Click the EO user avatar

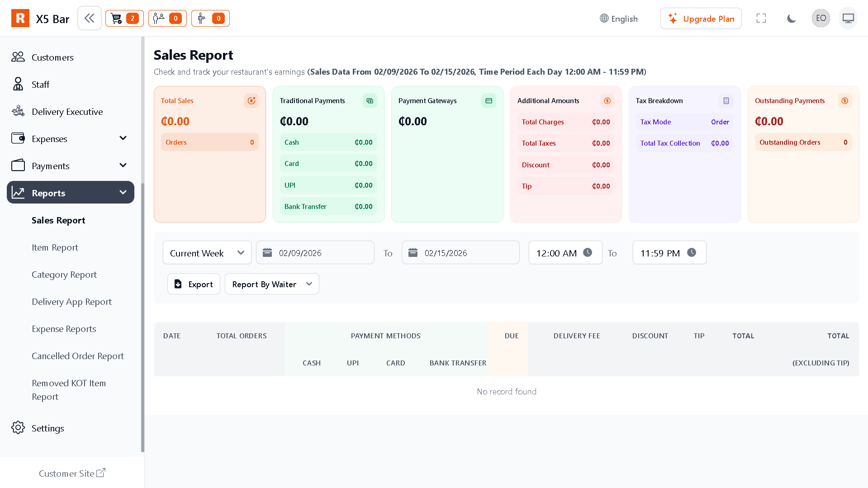tap(821, 19)
